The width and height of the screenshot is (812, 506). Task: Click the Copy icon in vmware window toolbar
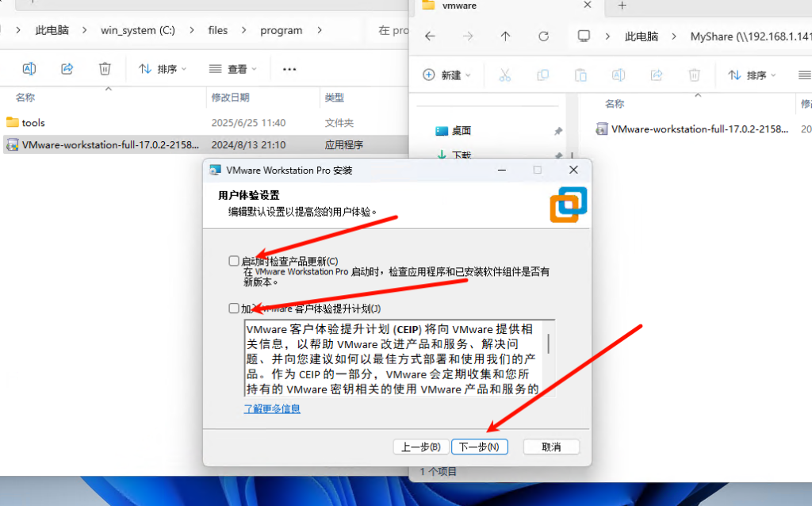[542, 75]
